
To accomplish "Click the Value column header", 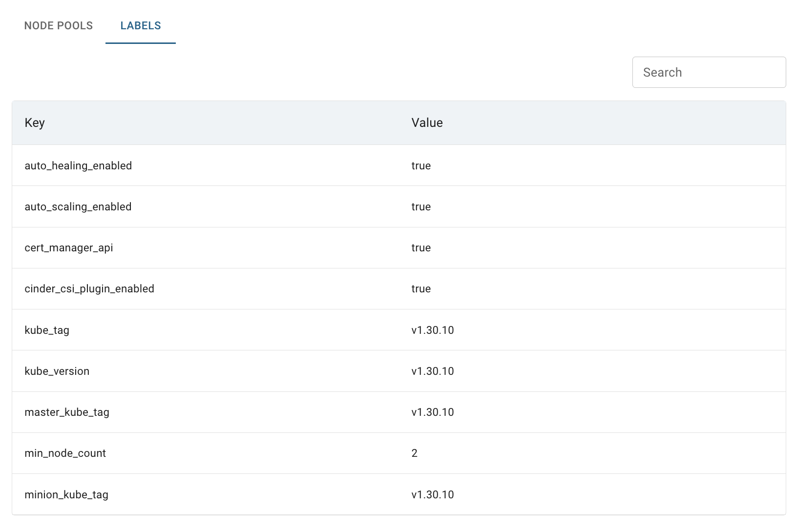I will pyautogui.click(x=427, y=123).
